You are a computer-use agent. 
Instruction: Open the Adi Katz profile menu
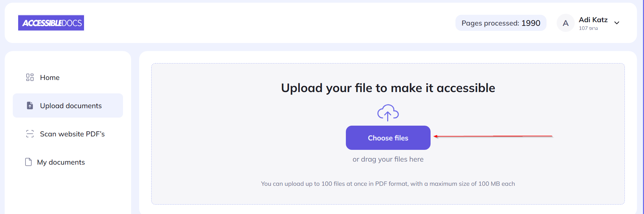tap(593, 19)
